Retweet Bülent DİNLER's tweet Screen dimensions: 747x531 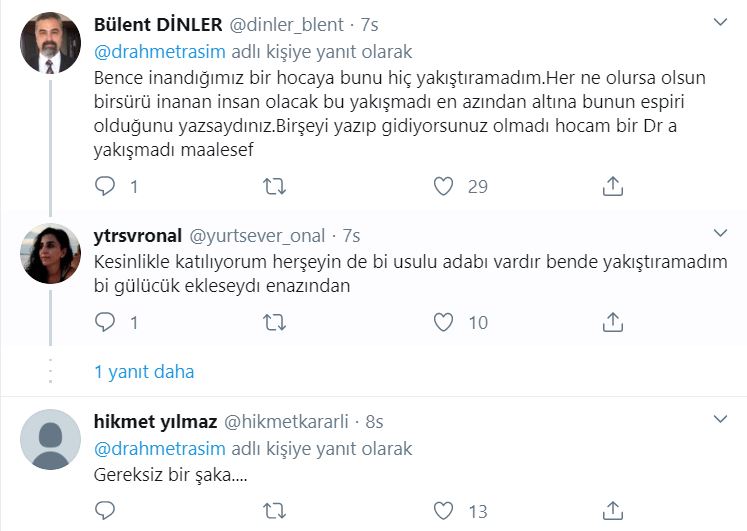[273, 186]
